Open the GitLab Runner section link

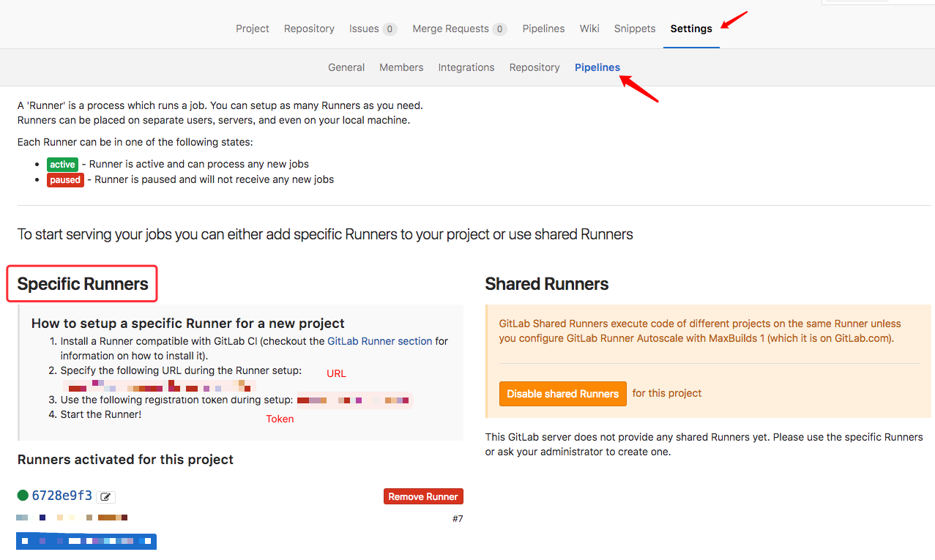tap(380, 341)
